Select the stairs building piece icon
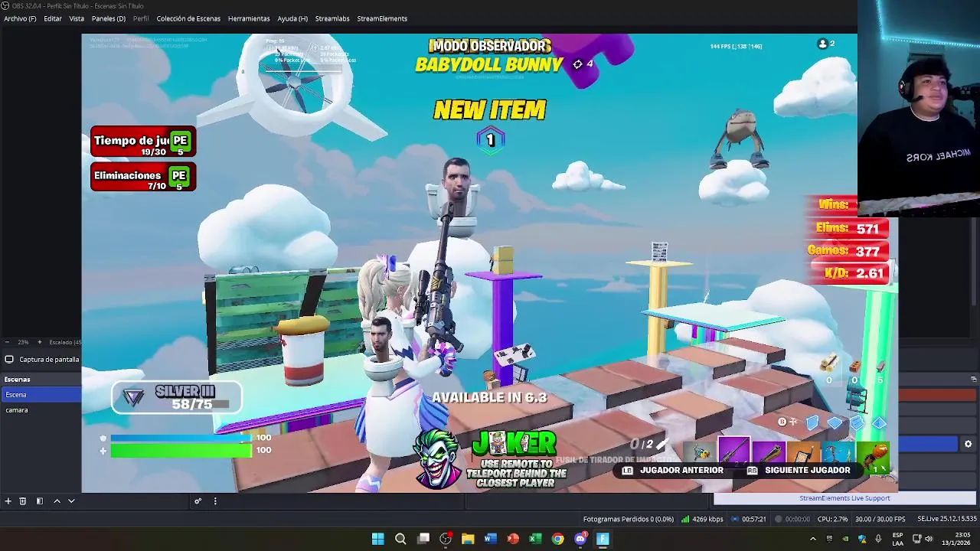Screen dimensions: 980x551 point(857,422)
